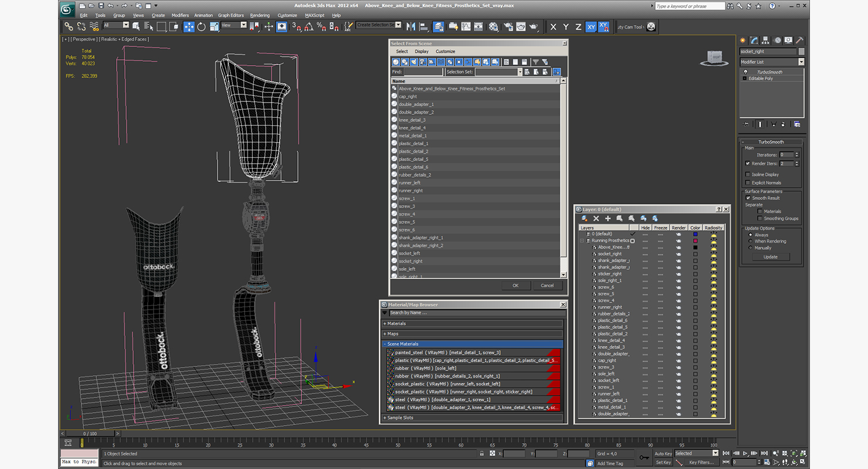This screenshot has height=469, width=868.
Task: Open the Animation menu
Action: [x=204, y=15]
